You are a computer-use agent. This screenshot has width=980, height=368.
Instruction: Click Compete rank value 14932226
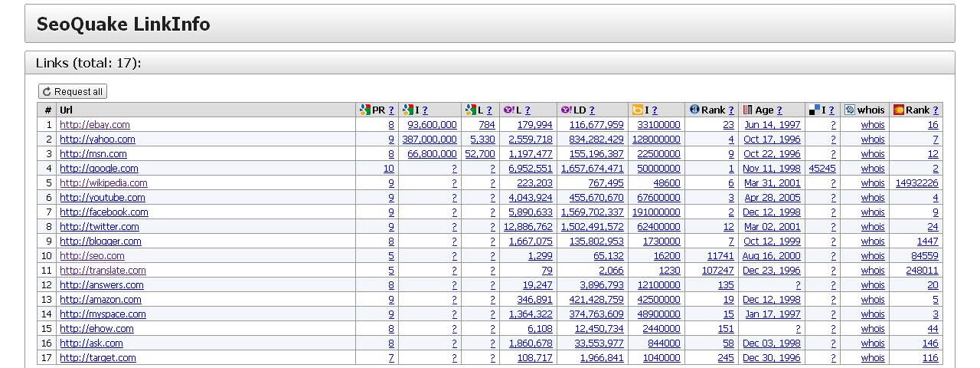pyautogui.click(x=916, y=183)
